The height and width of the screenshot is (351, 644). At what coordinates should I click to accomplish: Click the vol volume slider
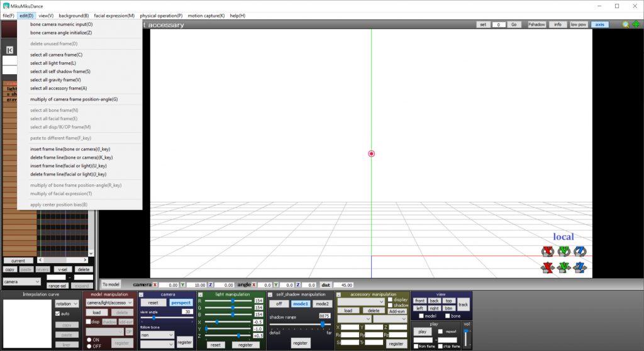466,338
